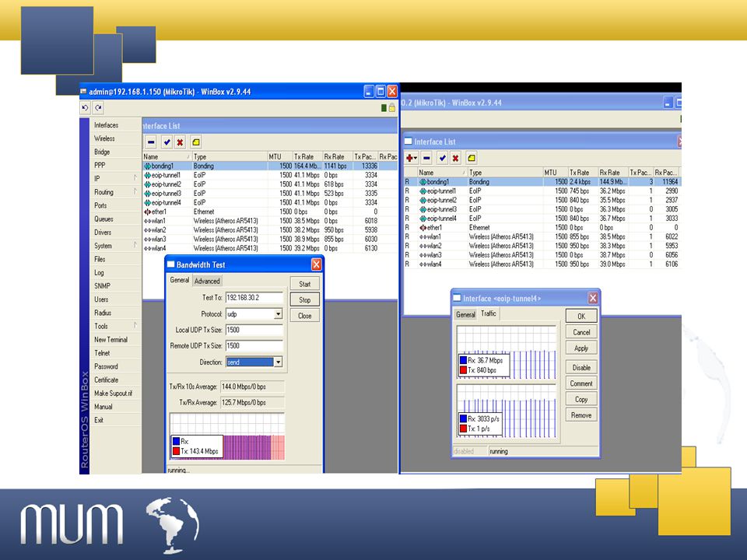Select Traffic tab in eoip-tunnel4 dialog
Screen dimensions: 747x560
pyautogui.click(x=489, y=313)
